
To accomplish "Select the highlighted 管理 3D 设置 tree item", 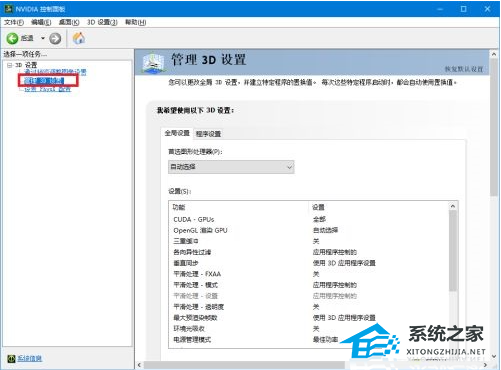I will point(44,80).
